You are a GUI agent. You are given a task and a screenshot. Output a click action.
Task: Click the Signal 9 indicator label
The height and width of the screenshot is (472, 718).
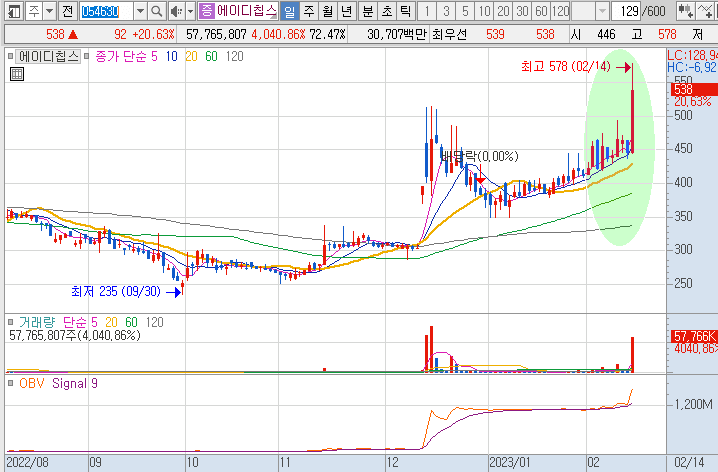pos(75,383)
